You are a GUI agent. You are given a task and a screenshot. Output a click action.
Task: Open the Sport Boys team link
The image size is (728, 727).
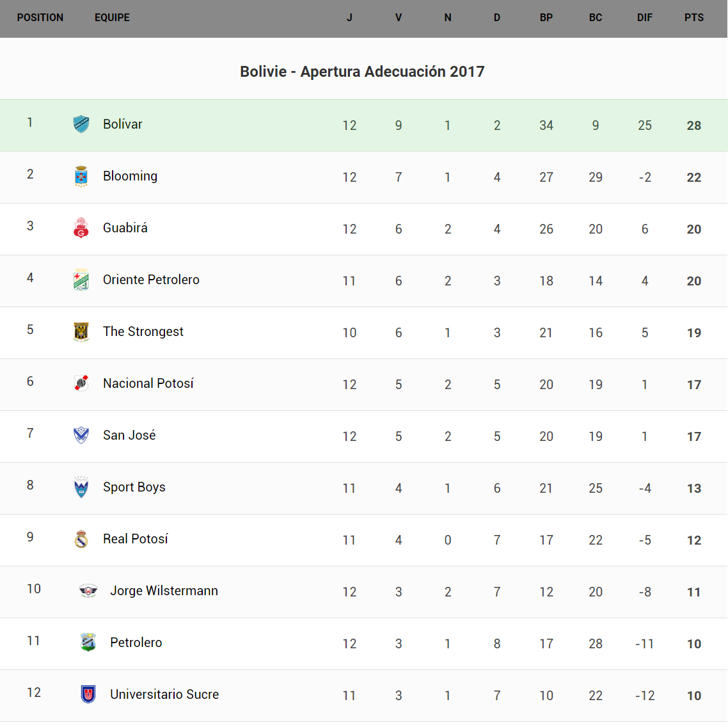(x=134, y=487)
